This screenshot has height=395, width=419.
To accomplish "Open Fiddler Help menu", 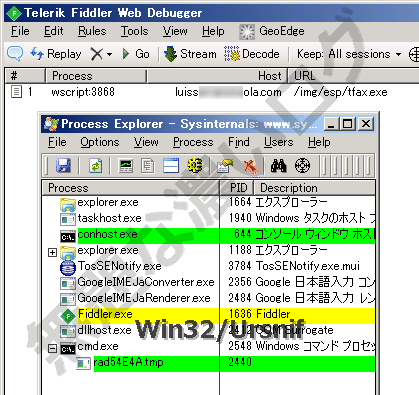I will [x=213, y=31].
